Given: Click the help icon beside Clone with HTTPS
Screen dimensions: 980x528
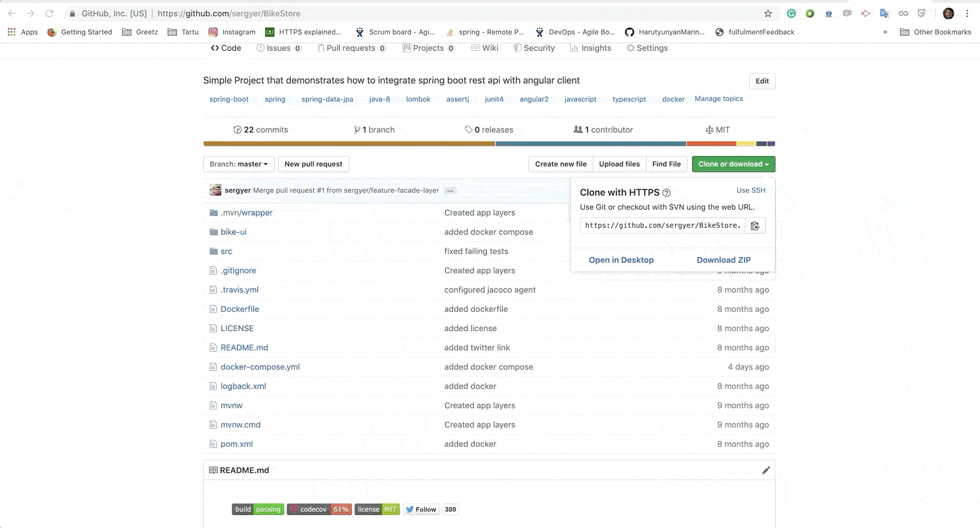Looking at the screenshot, I should [x=666, y=193].
